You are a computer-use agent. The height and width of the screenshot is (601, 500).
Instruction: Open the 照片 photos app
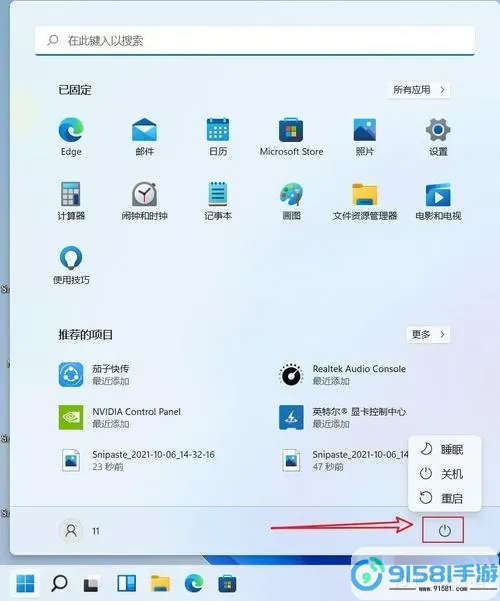[364, 137]
